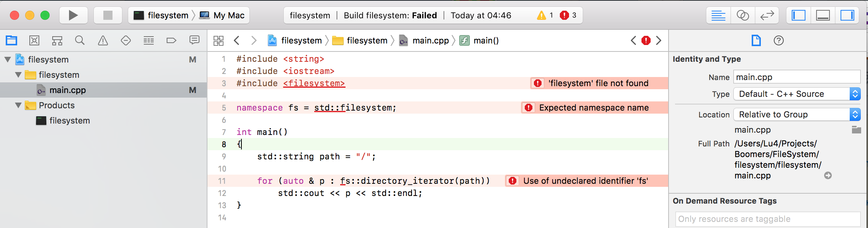868x228 pixels.
Task: Click the Run (play) button
Action: (x=73, y=15)
